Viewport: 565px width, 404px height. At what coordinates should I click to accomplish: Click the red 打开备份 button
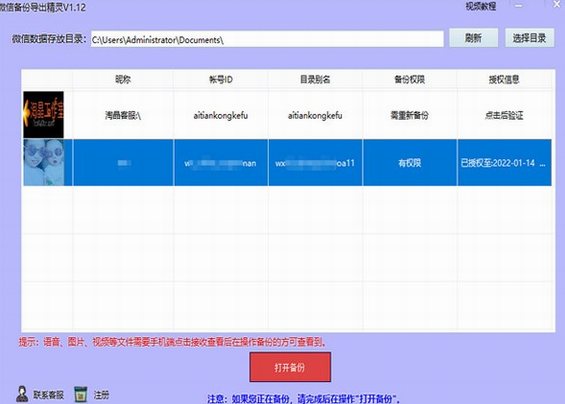coord(290,367)
